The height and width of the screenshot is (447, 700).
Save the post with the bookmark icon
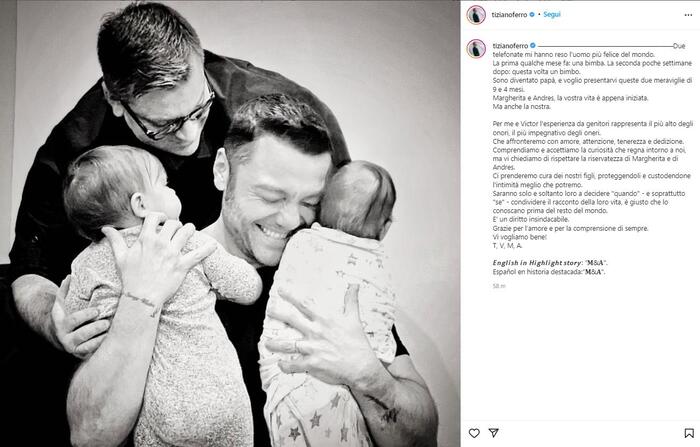click(x=689, y=433)
